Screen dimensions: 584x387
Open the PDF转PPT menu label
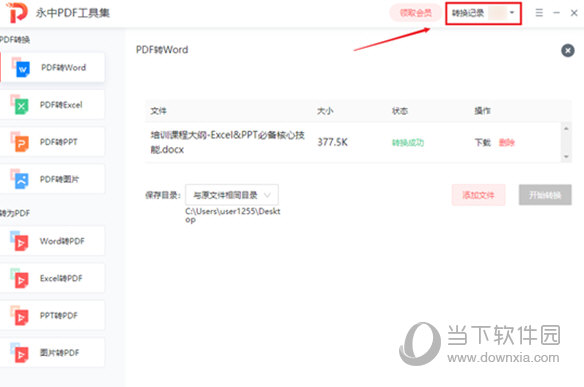59,142
